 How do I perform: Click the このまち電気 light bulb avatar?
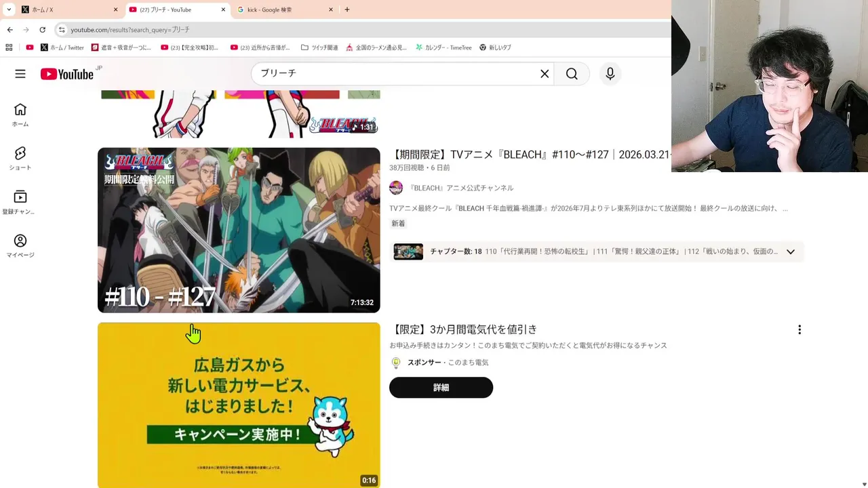tap(396, 363)
